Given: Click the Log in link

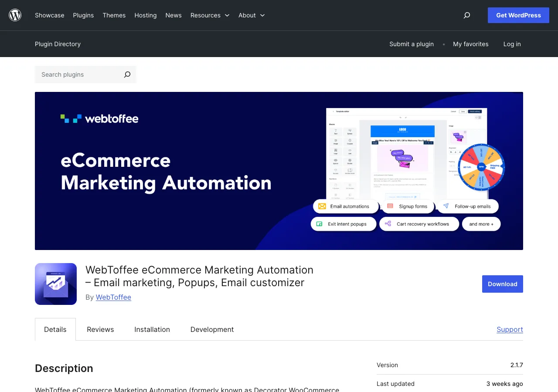Looking at the screenshot, I should point(512,44).
